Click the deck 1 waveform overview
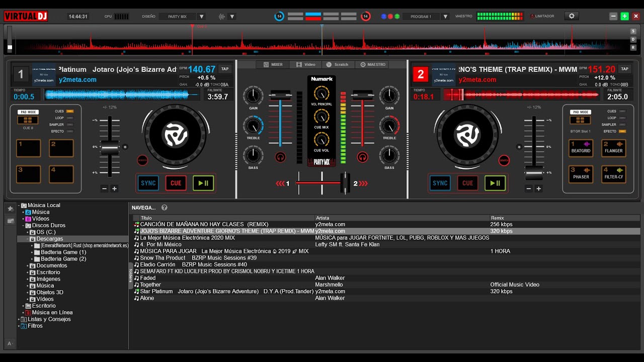 click(121, 94)
